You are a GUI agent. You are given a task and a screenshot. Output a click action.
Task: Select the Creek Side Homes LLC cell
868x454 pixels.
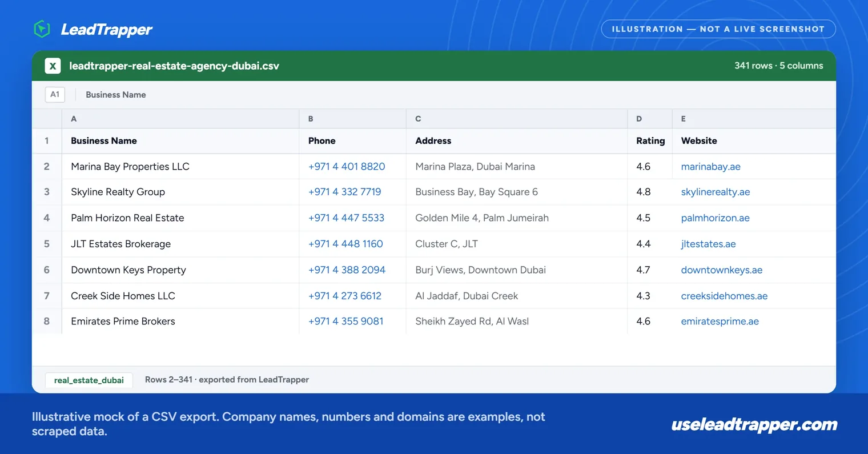(x=180, y=296)
